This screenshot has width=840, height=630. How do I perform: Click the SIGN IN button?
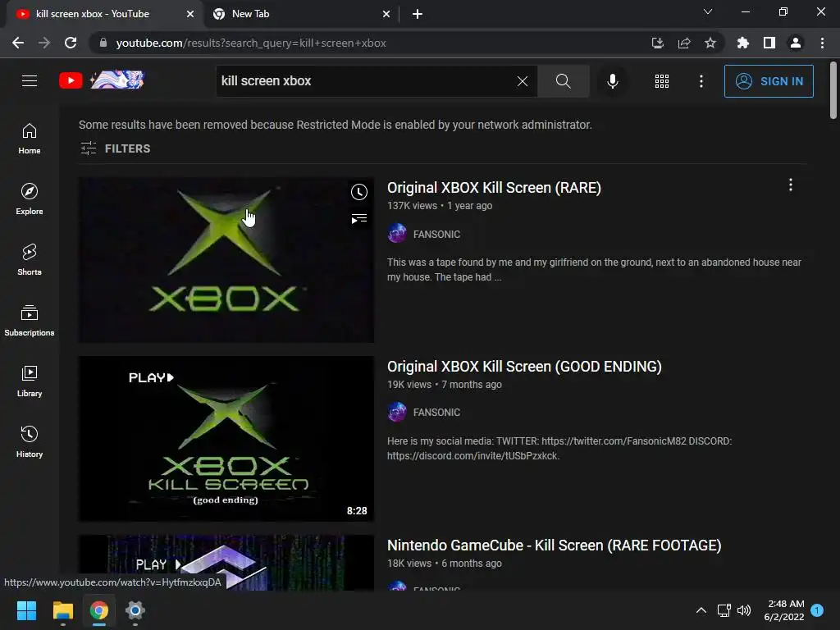[769, 81]
